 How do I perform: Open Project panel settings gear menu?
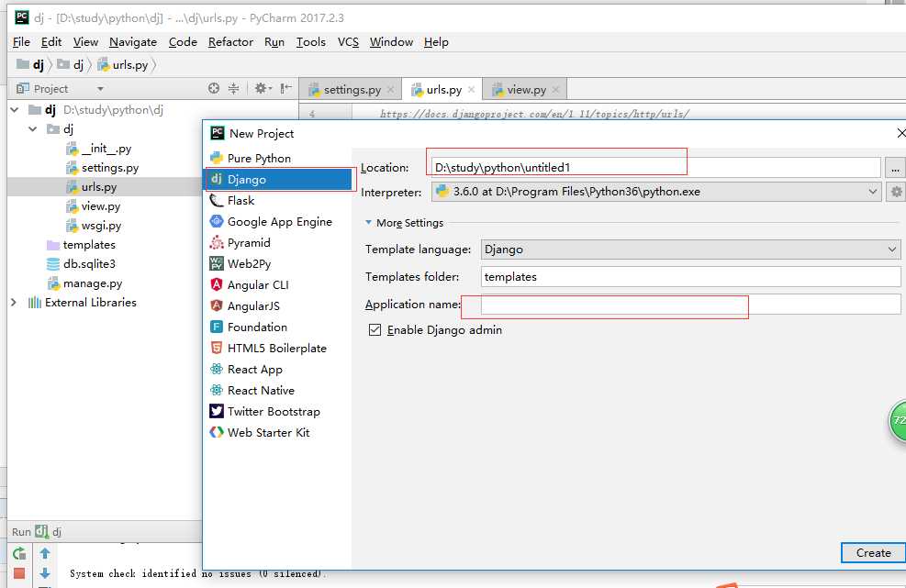tap(263, 88)
